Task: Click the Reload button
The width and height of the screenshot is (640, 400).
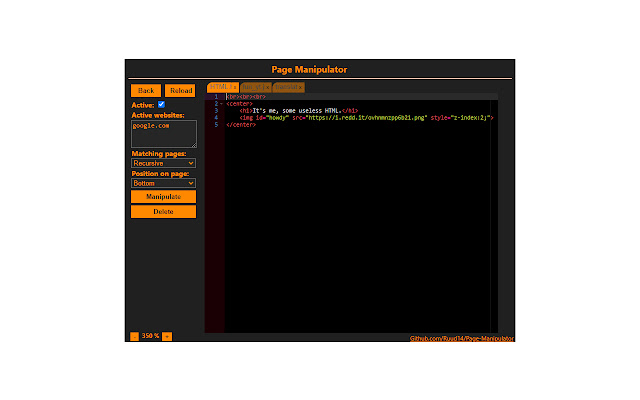Action: point(180,91)
